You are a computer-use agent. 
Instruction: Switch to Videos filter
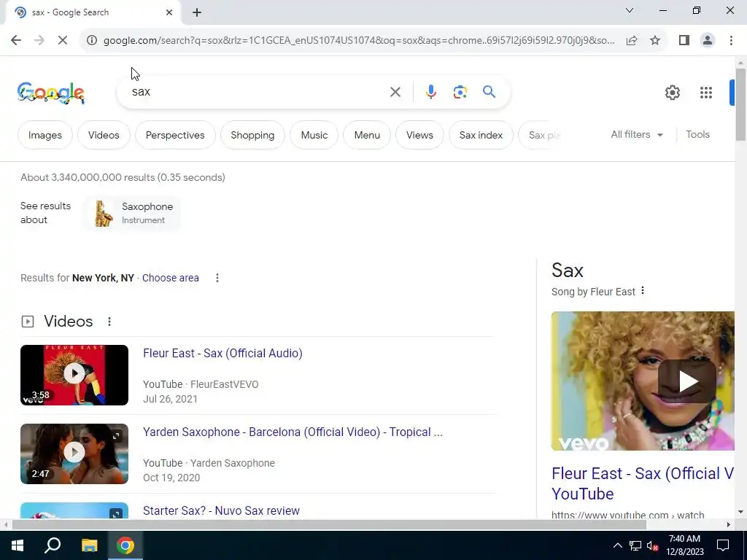pos(104,135)
